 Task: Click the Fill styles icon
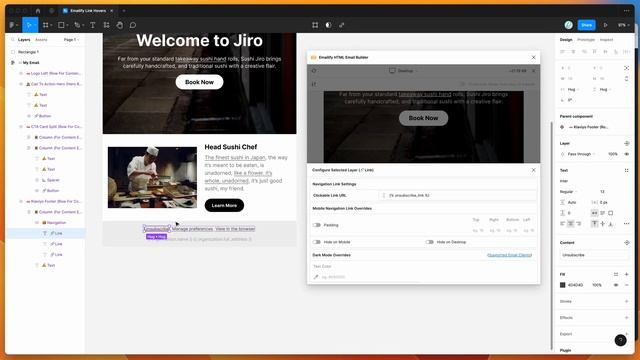click(x=616, y=274)
